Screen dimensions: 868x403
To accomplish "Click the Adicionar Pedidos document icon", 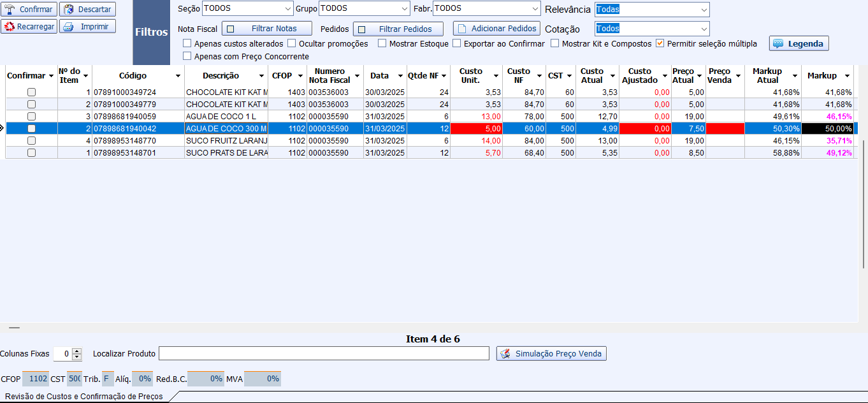I will pyautogui.click(x=462, y=29).
